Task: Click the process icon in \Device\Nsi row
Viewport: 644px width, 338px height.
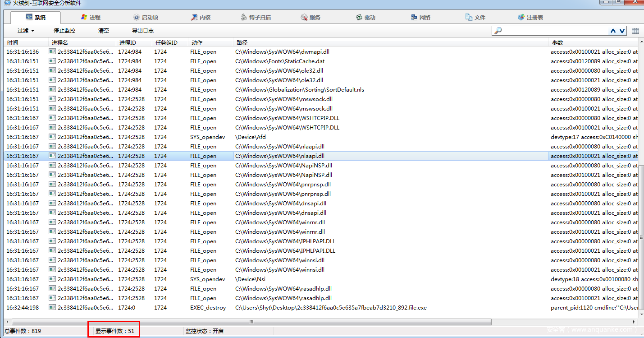Action: pos(52,279)
